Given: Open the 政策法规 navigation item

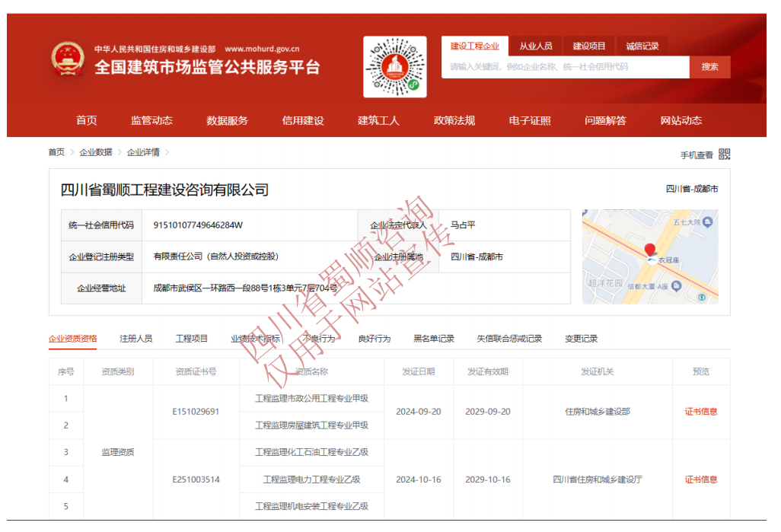Looking at the screenshot, I should pos(454,120).
